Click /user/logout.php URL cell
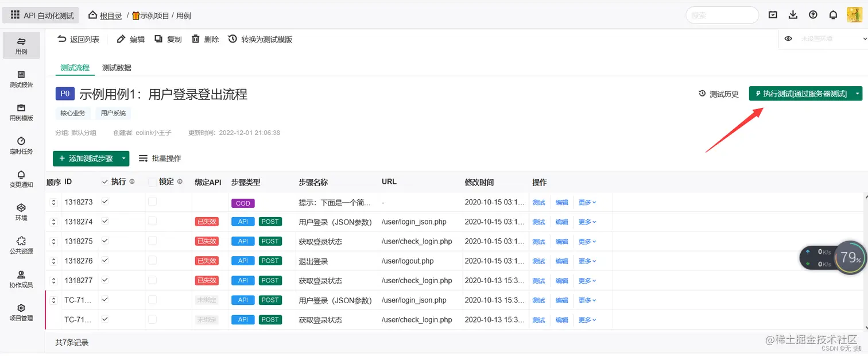The image size is (868, 356). [408, 261]
